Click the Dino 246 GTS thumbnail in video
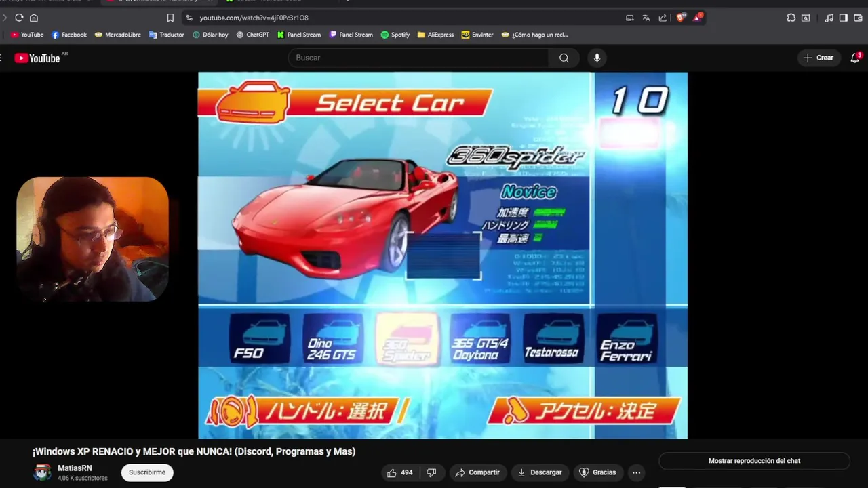This screenshot has height=488, width=868. click(332, 339)
